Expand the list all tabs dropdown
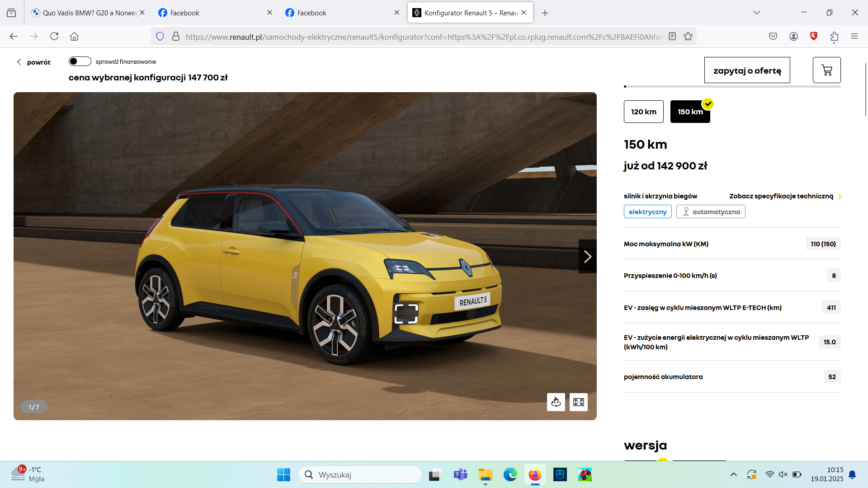The height and width of the screenshot is (488, 868). [756, 13]
